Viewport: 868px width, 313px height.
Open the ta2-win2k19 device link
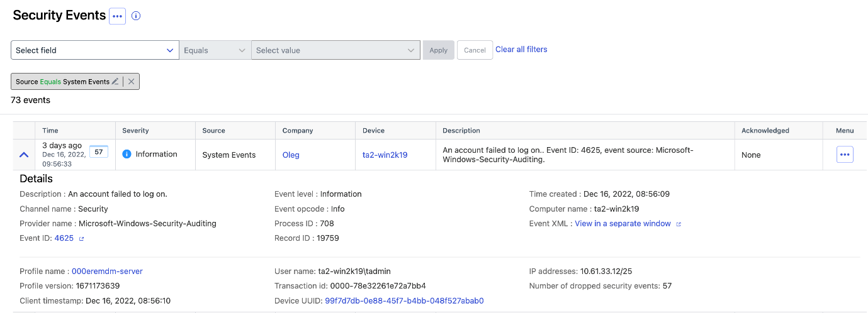pyautogui.click(x=385, y=155)
